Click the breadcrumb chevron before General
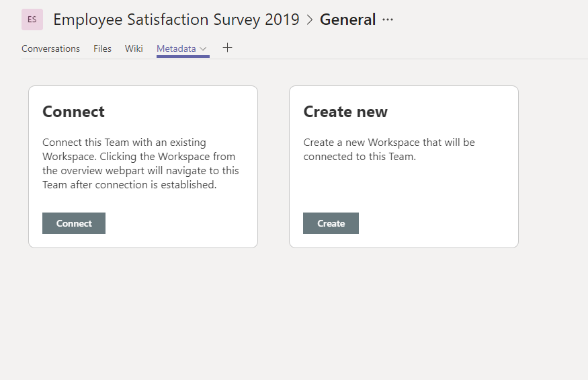Screen dimensions: 588x380 (310, 20)
